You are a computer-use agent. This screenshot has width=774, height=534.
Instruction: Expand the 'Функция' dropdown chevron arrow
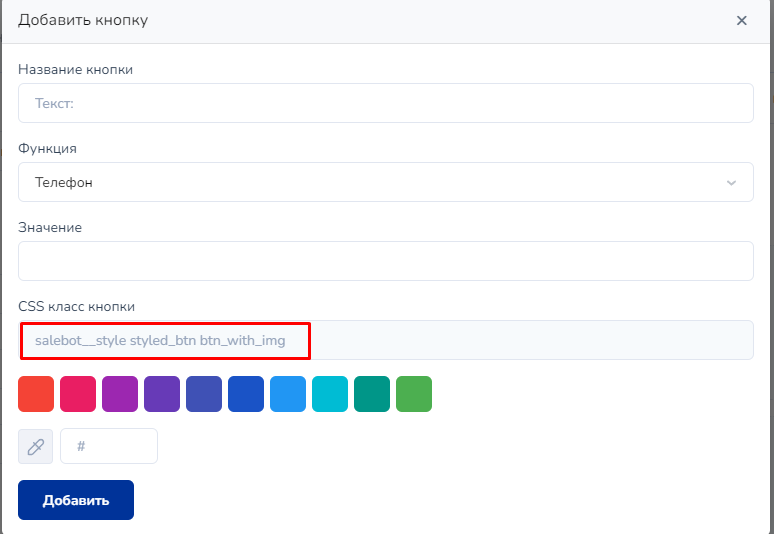click(x=732, y=183)
